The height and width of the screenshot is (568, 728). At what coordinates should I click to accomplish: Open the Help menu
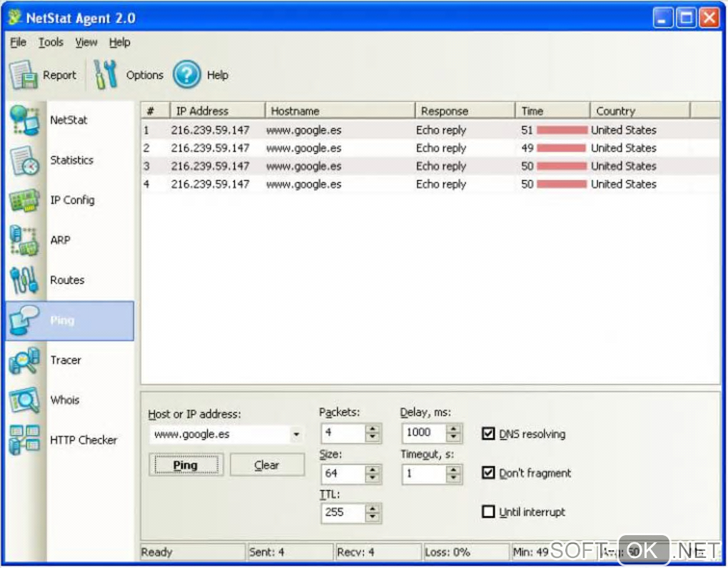pos(120,42)
